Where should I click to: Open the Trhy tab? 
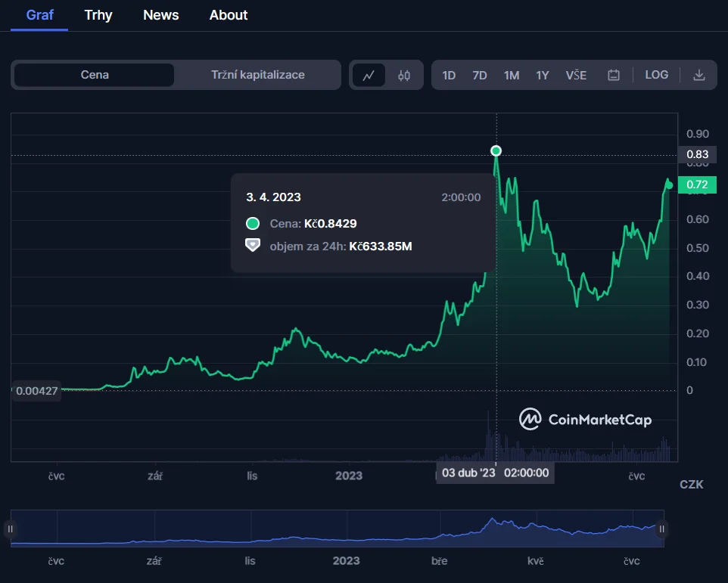pyautogui.click(x=98, y=15)
